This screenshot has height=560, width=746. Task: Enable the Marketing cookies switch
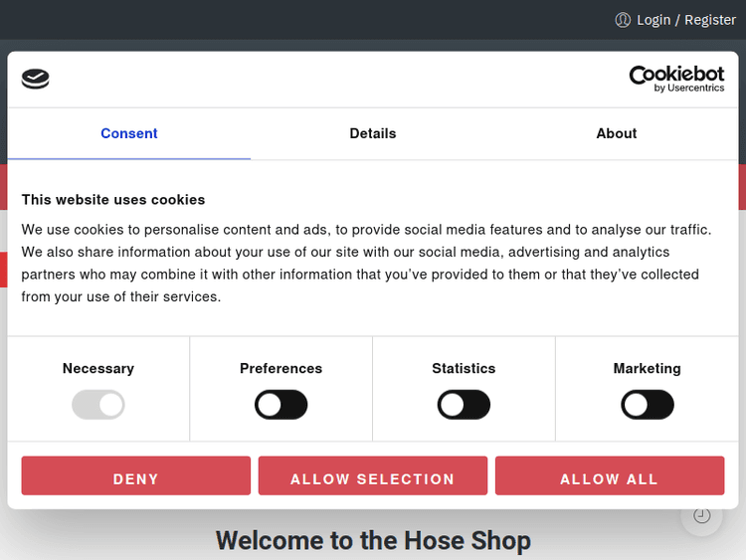[x=648, y=405]
